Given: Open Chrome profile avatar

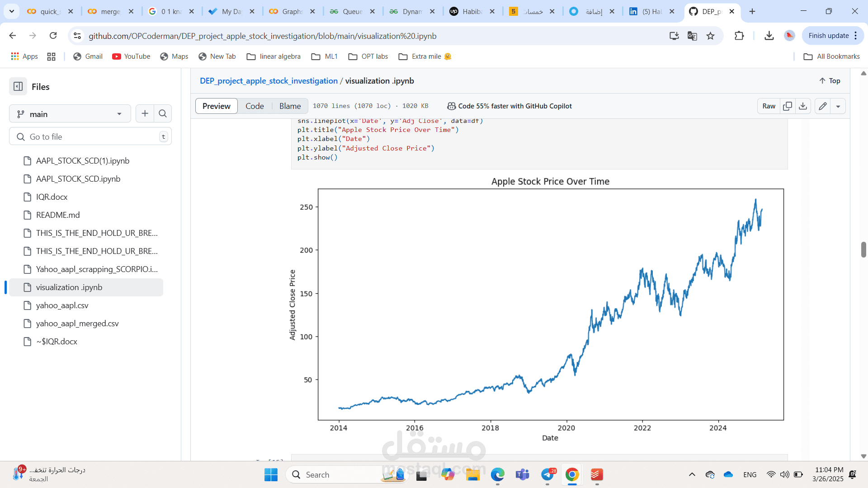Looking at the screenshot, I should 789,36.
